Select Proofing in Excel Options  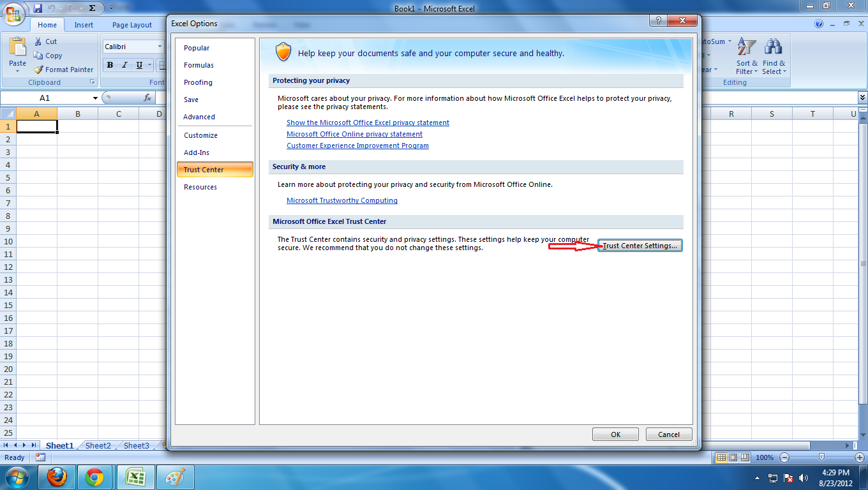(x=214, y=82)
